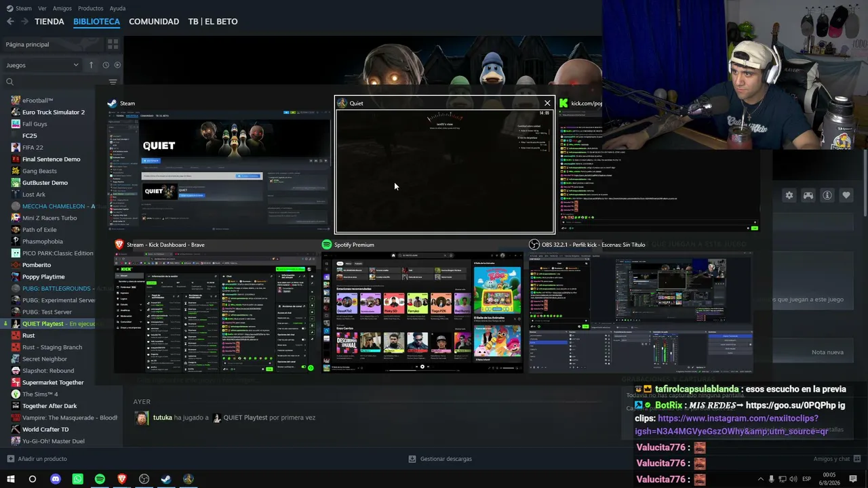Open Brave browser from the taskbar
The height and width of the screenshot is (488, 868).
click(122, 479)
